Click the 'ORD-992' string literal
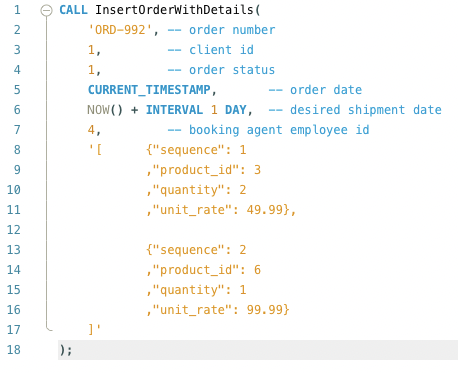This screenshot has height=373, width=458. click(x=120, y=30)
